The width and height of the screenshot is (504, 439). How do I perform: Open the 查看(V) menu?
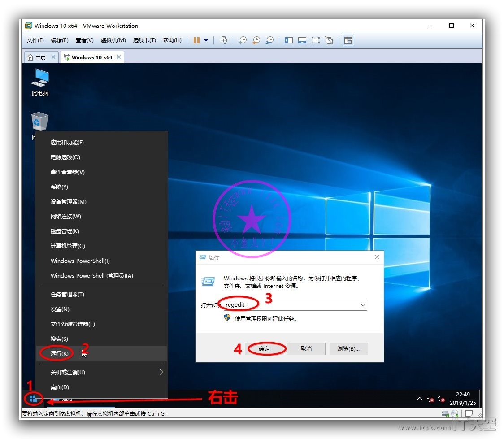(x=85, y=40)
